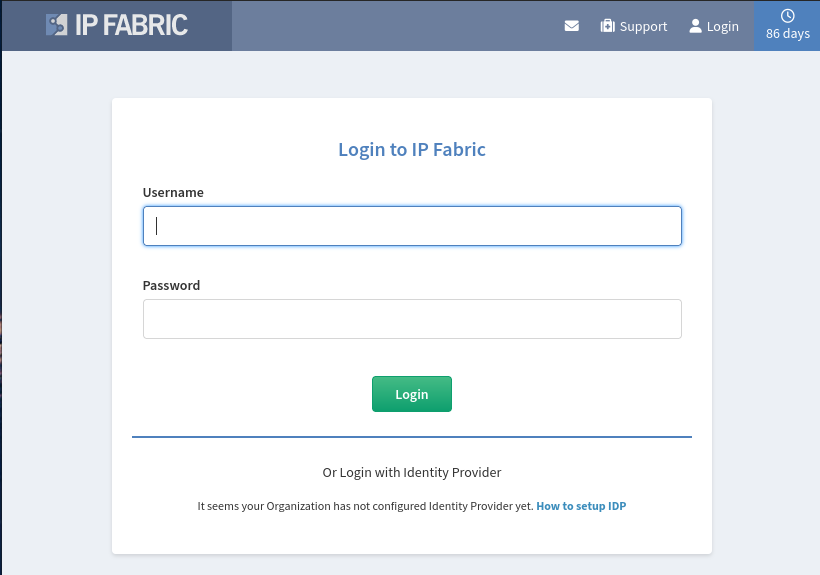Click the IP Fabric logo emblem
This screenshot has height=575, width=820.
tap(56, 25)
